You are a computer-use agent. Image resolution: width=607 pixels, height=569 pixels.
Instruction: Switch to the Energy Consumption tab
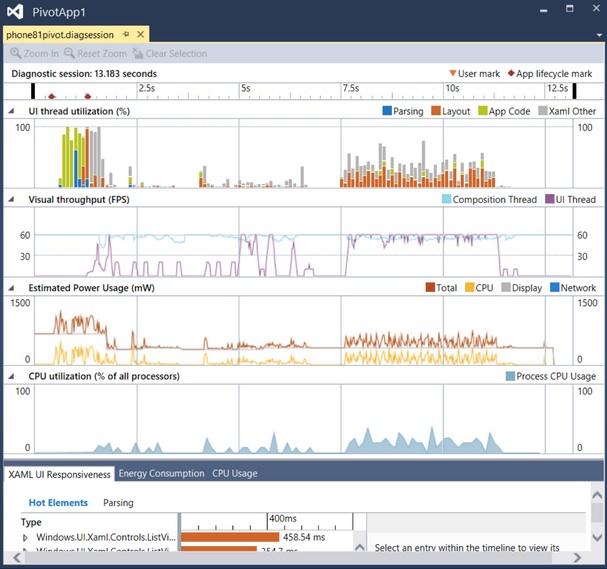(x=160, y=474)
